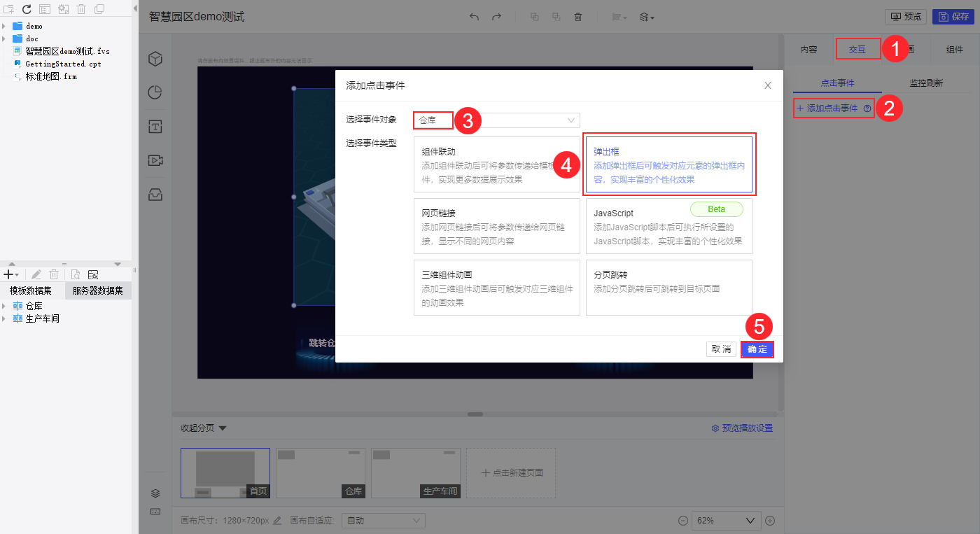Open the video component icon in sidebar

point(155,160)
